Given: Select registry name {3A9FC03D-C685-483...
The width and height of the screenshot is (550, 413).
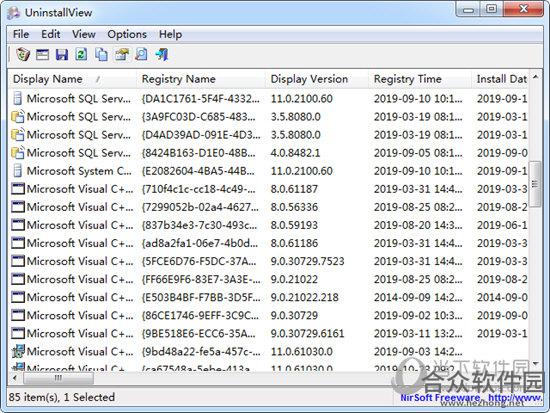Looking at the screenshot, I should [199, 116].
